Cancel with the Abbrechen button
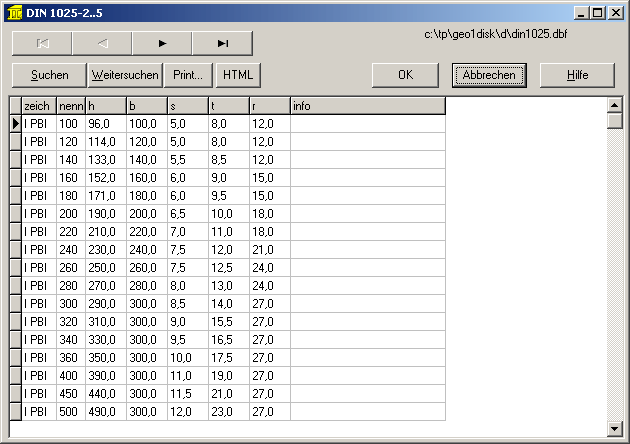 tap(490, 75)
